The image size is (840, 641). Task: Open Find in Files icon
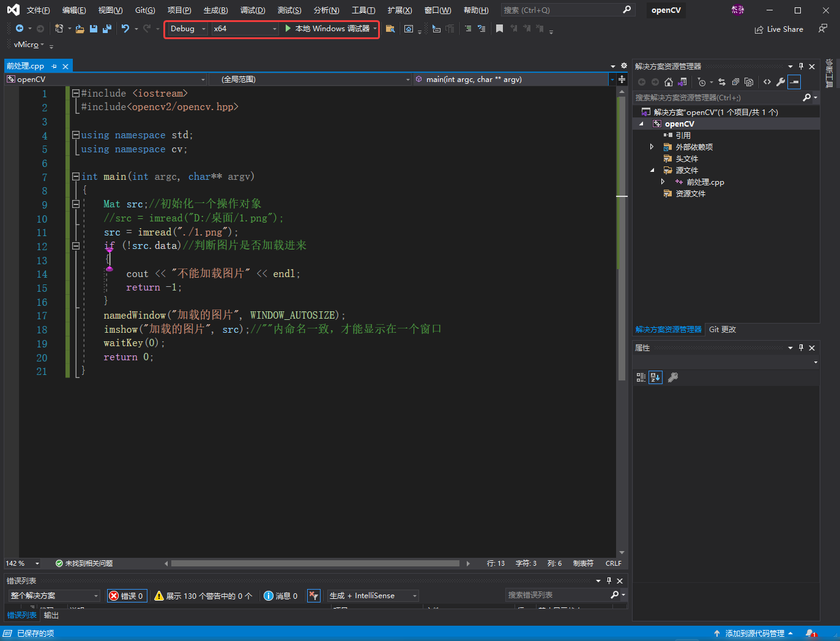(x=390, y=29)
